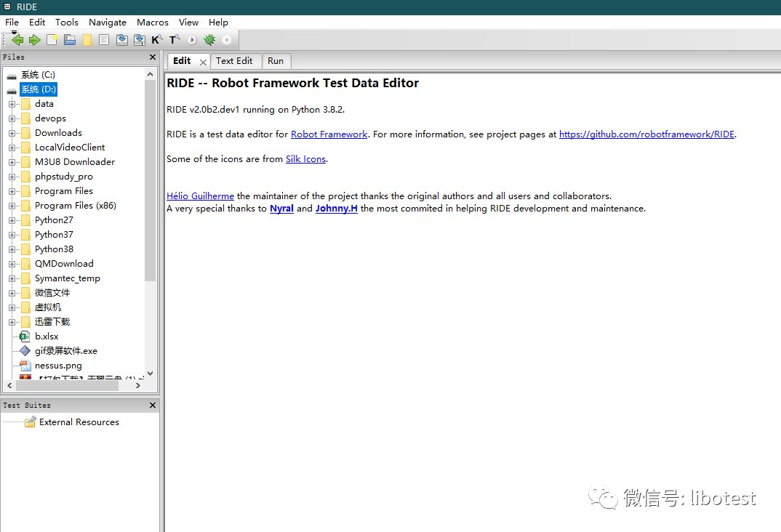Open the Macros menu
This screenshot has width=781, height=532.
[153, 23]
